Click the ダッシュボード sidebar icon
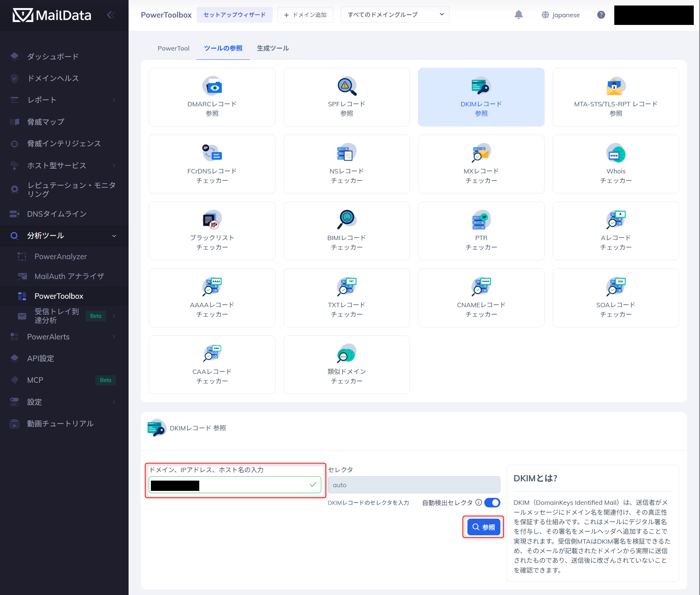Image resolution: width=700 pixels, height=595 pixels. (x=14, y=56)
